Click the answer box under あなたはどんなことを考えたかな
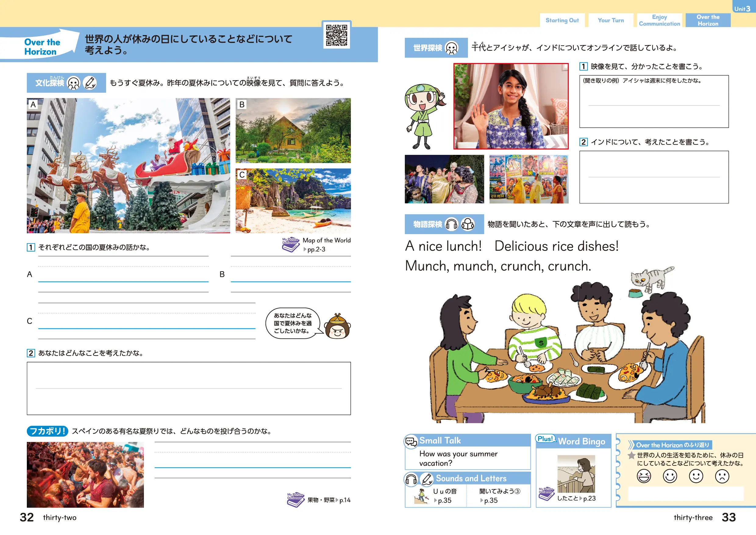The image size is (756, 535). point(188,388)
